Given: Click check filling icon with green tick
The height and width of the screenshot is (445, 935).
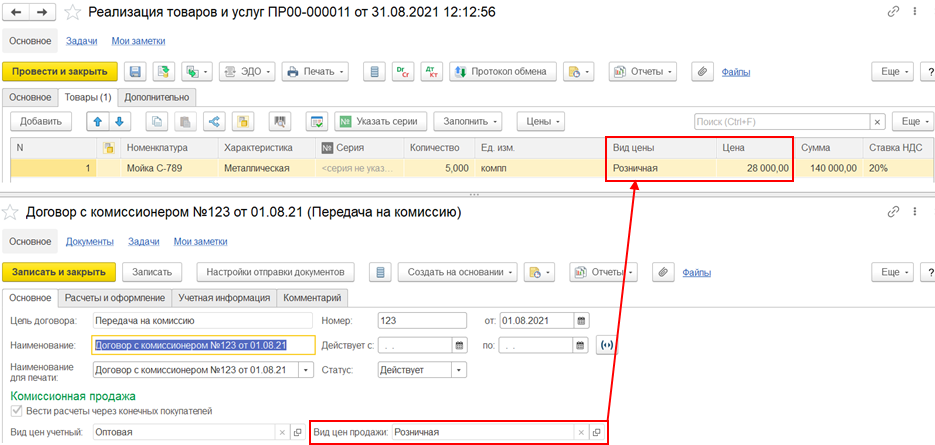Looking at the screenshot, I should click(x=317, y=121).
